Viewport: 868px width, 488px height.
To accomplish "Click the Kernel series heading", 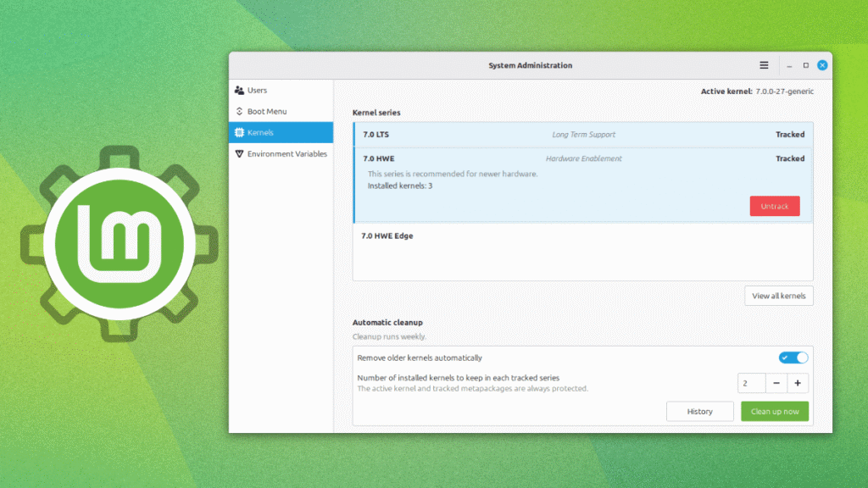I will pos(376,113).
